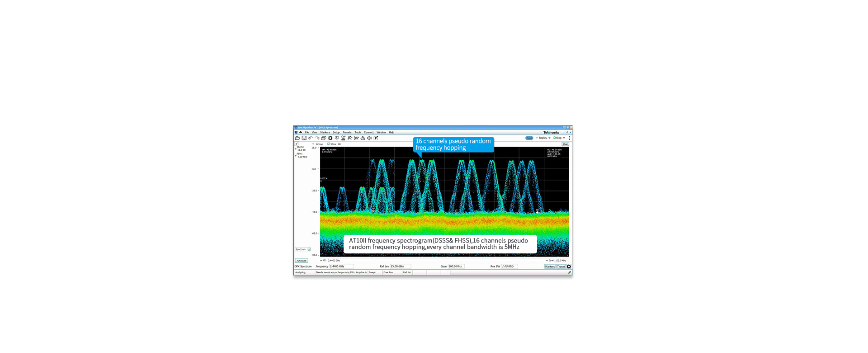868x353 pixels.
Task: Expand the Replay dropdown arrow
Action: point(549,138)
